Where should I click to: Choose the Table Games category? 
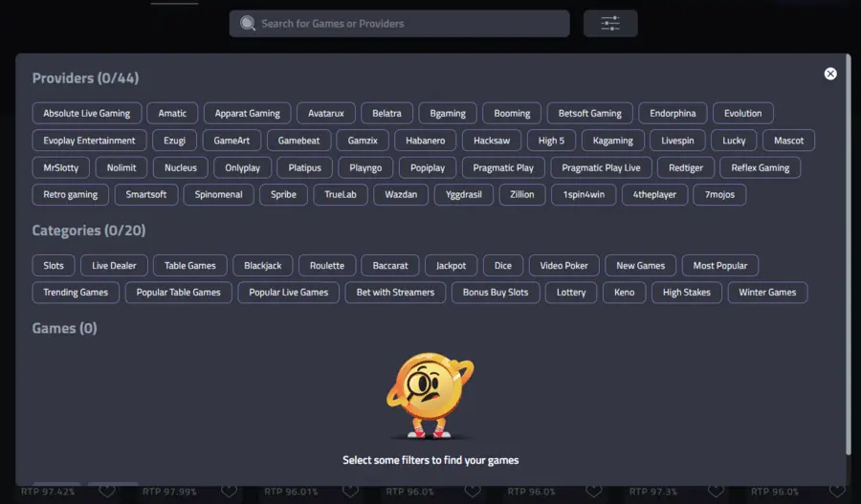(190, 265)
